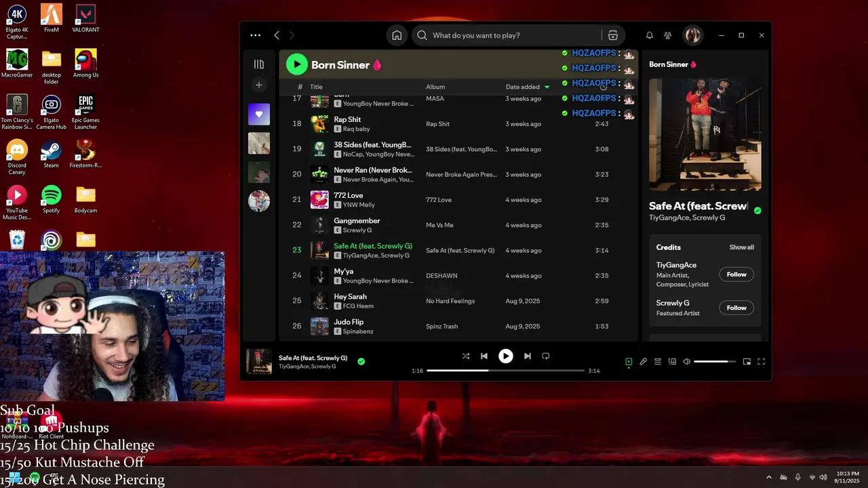Click 'My'ya' track title

point(344,271)
